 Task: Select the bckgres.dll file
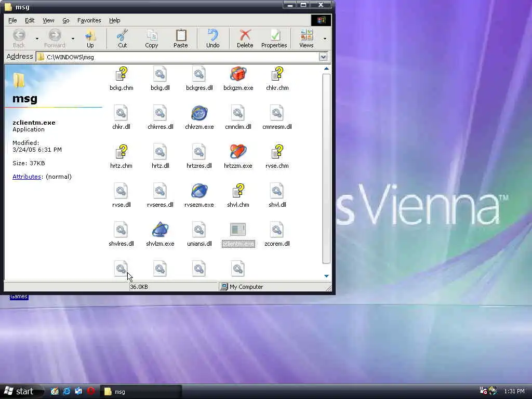199,79
